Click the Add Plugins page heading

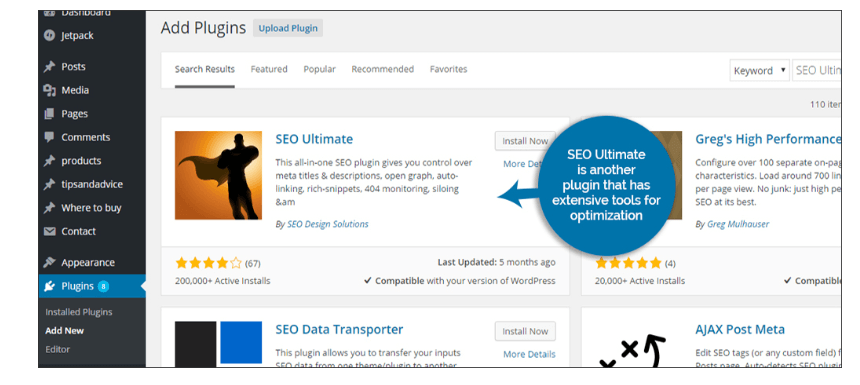point(203,28)
